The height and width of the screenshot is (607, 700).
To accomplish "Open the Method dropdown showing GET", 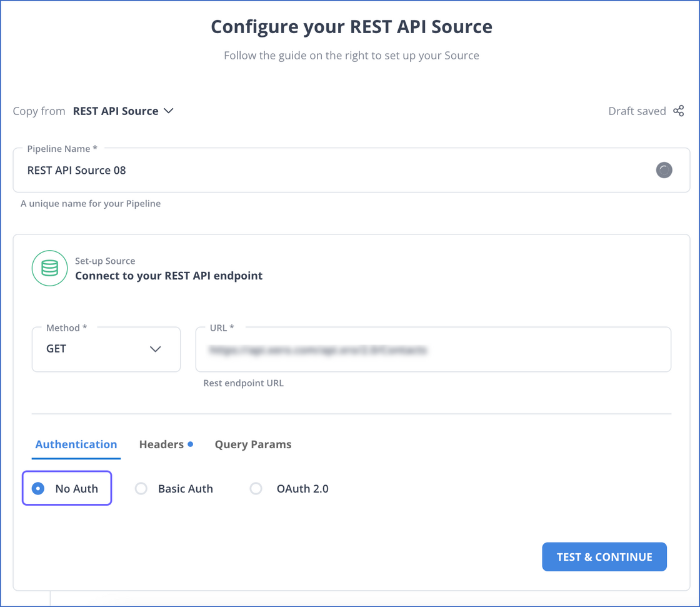I will pyautogui.click(x=106, y=349).
